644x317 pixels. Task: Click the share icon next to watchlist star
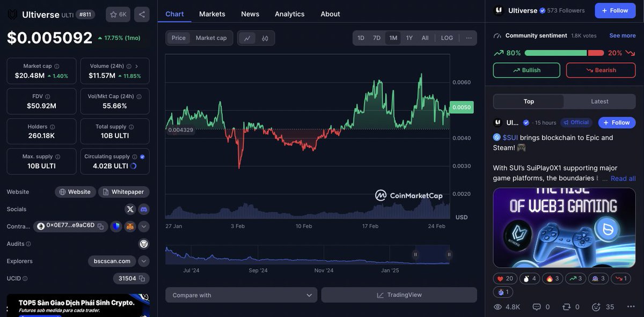tap(142, 14)
